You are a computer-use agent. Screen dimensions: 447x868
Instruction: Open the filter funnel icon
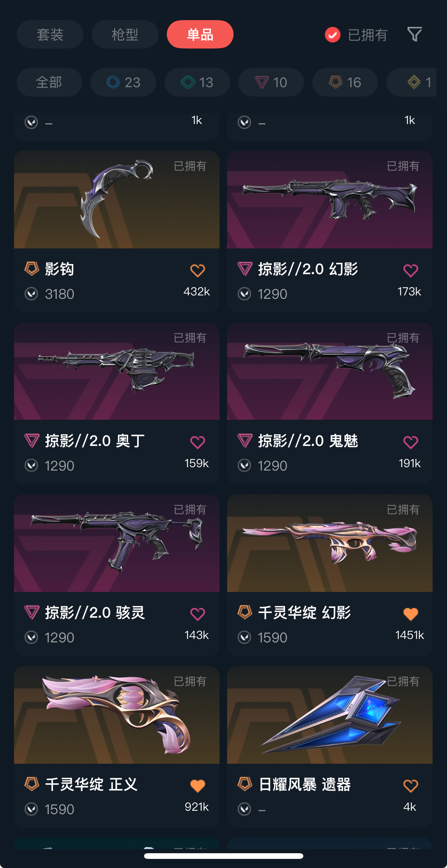414,35
